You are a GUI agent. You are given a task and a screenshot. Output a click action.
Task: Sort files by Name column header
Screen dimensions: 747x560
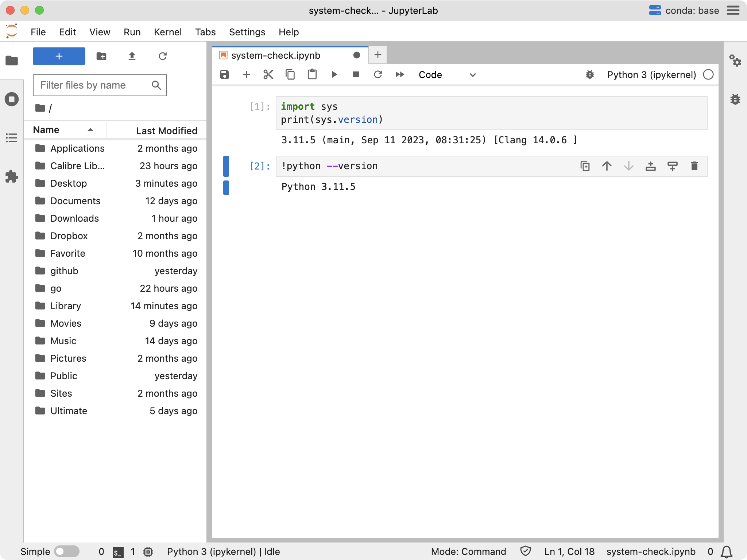[46, 130]
